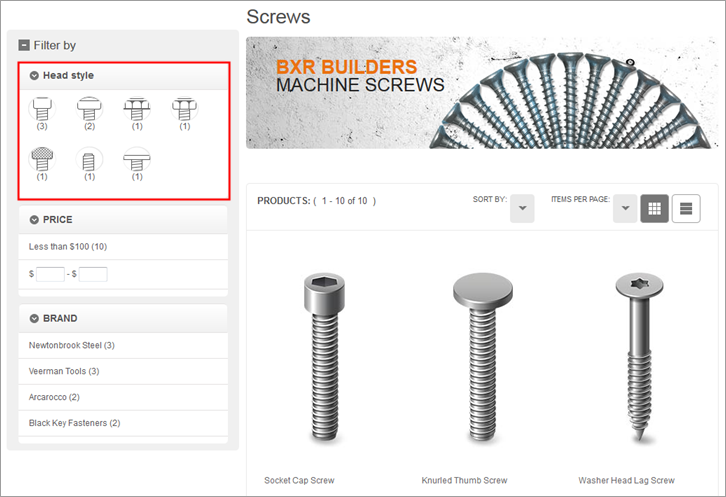Viewport: 726px width, 497px height.
Task: Open the Knurled Thumb Screw name link
Action: 464,480
